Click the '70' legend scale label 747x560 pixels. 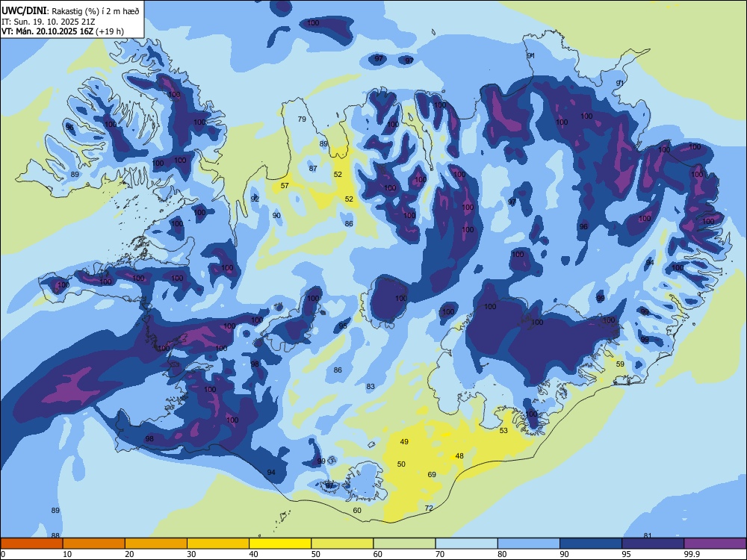(440, 554)
